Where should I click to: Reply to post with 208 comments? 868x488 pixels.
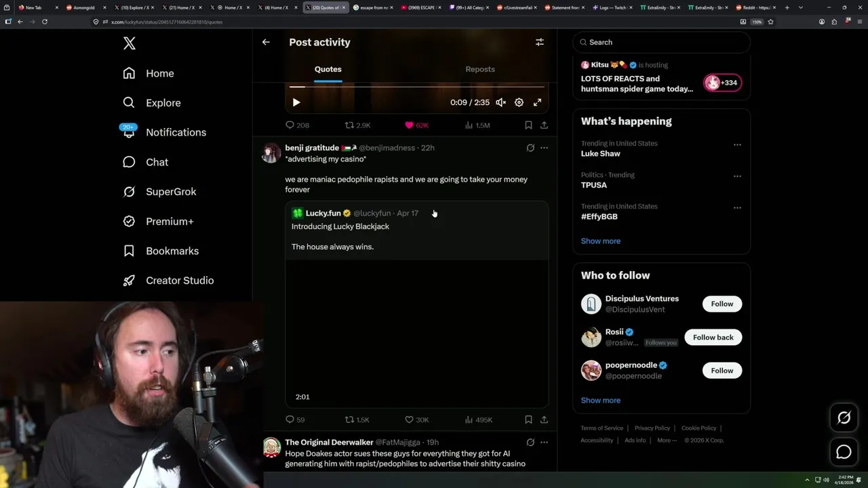tap(297, 125)
